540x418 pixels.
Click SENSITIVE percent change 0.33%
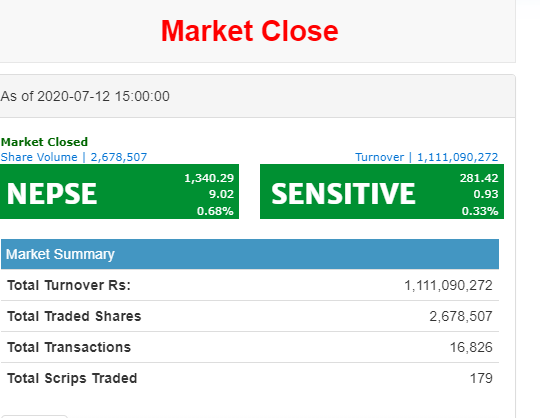click(480, 211)
